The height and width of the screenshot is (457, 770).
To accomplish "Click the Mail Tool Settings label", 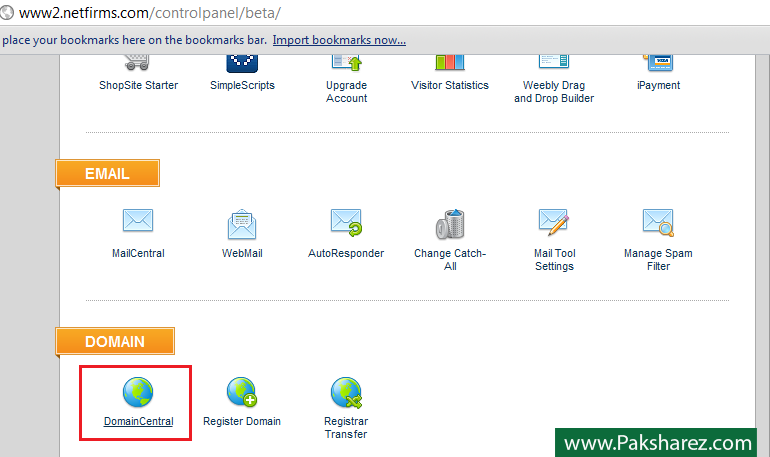I will click(554, 260).
